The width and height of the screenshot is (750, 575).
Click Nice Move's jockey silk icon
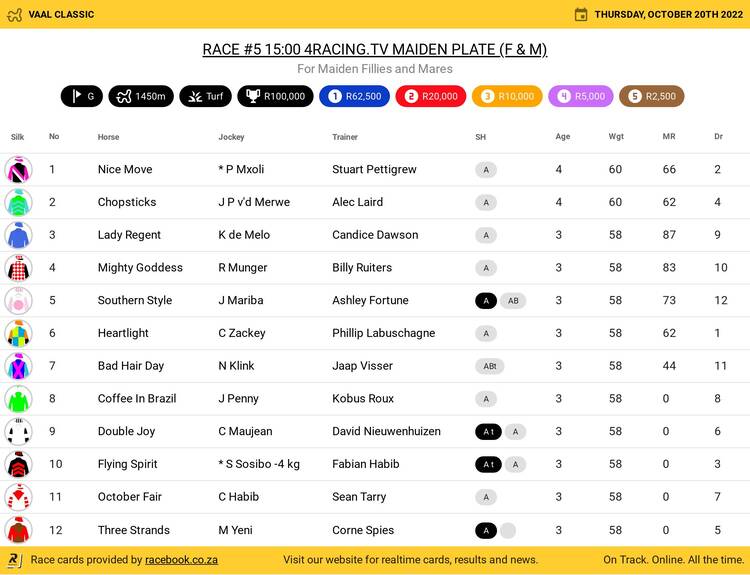(x=18, y=170)
